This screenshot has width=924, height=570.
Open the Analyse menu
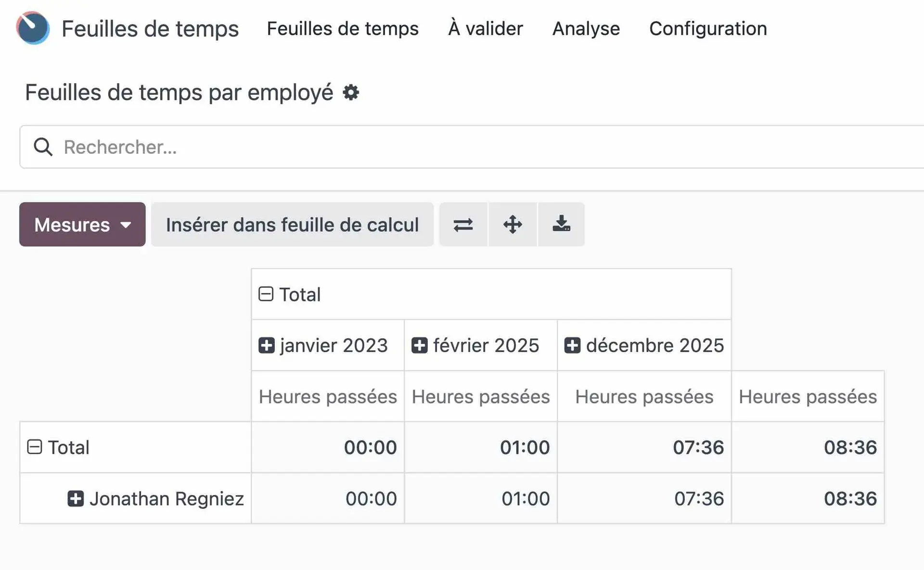click(586, 28)
